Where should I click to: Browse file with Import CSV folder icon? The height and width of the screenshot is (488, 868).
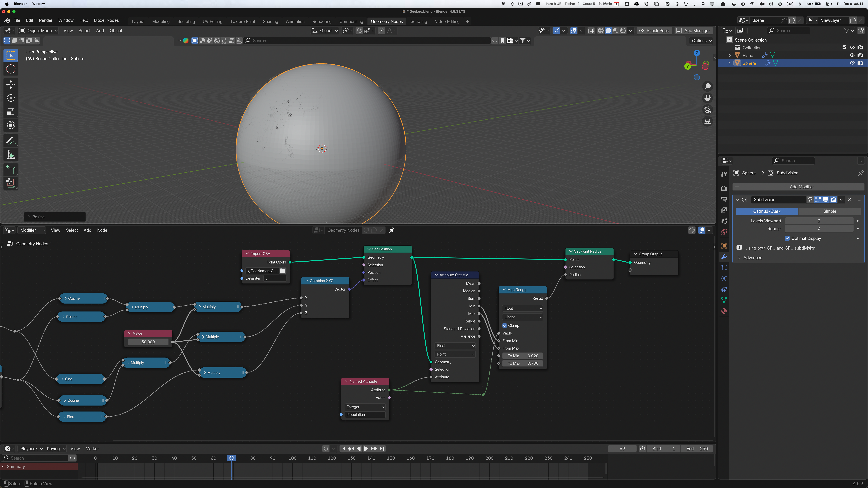coord(283,271)
